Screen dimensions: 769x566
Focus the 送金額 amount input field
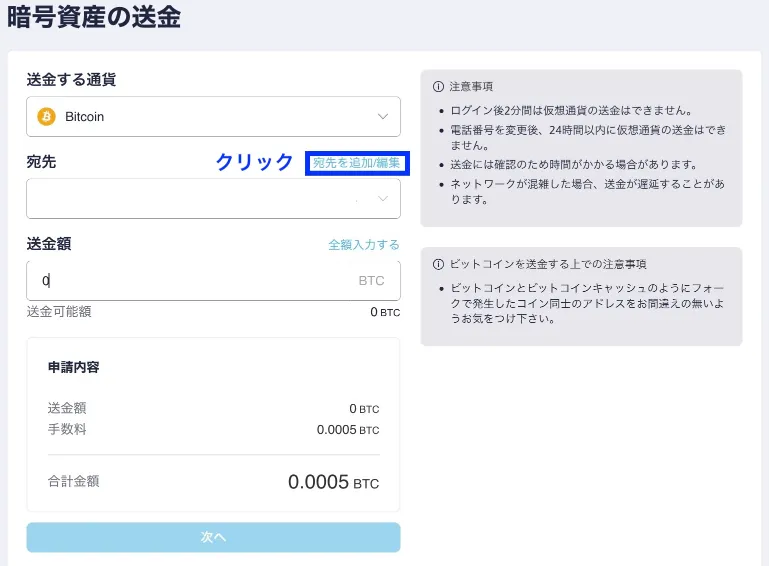(190, 281)
